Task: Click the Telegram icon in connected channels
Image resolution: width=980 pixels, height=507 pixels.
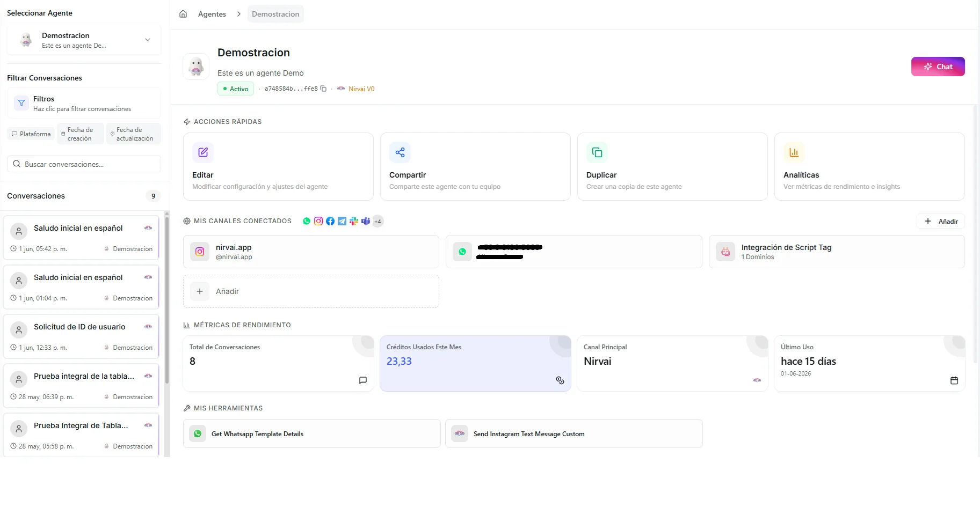Action: pyautogui.click(x=342, y=221)
